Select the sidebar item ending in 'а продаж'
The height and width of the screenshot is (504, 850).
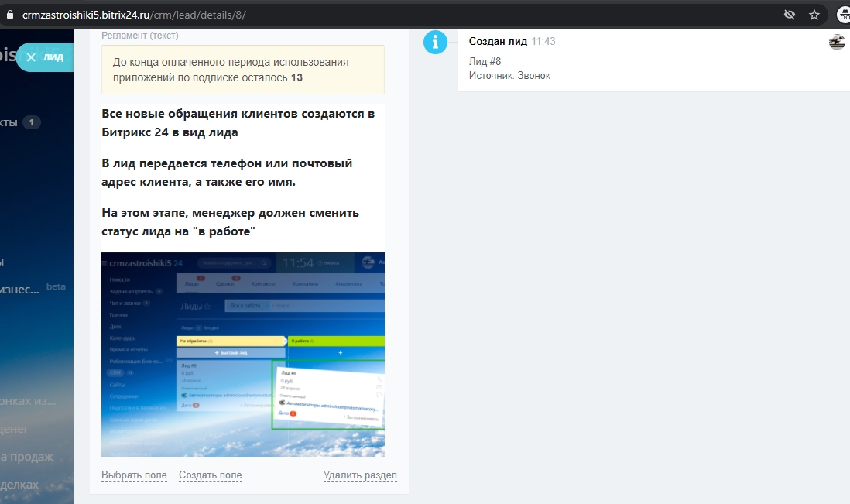coord(26,457)
